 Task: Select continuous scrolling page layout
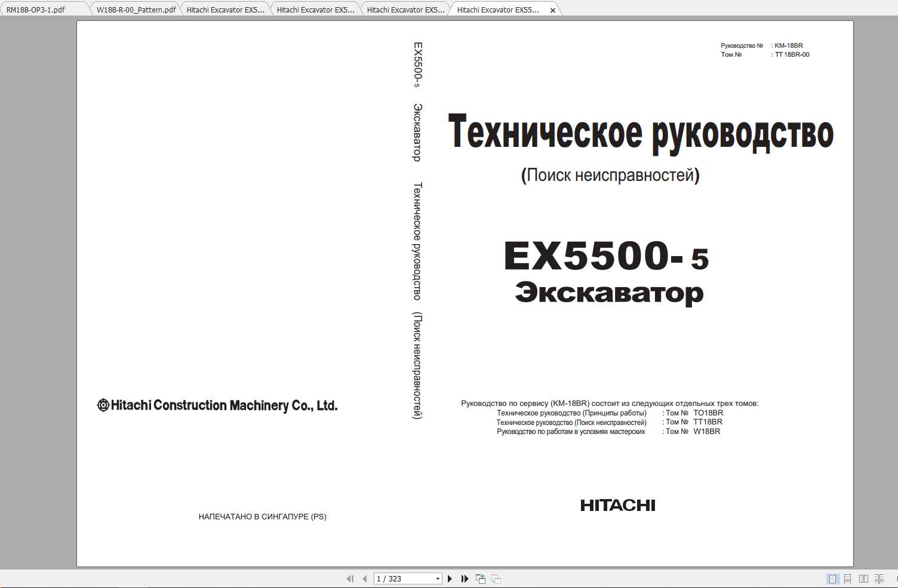coord(847,578)
